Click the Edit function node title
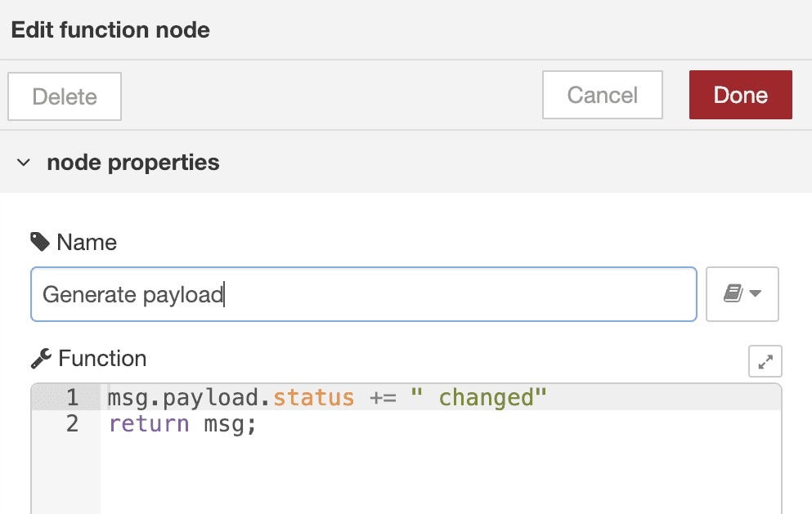The image size is (812, 514). 110,30
